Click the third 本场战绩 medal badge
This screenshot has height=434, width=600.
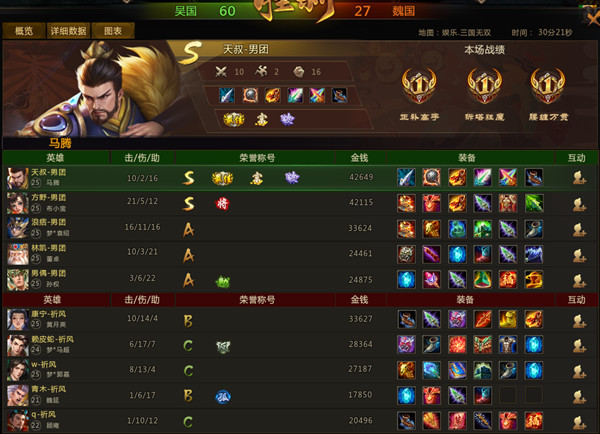548,86
